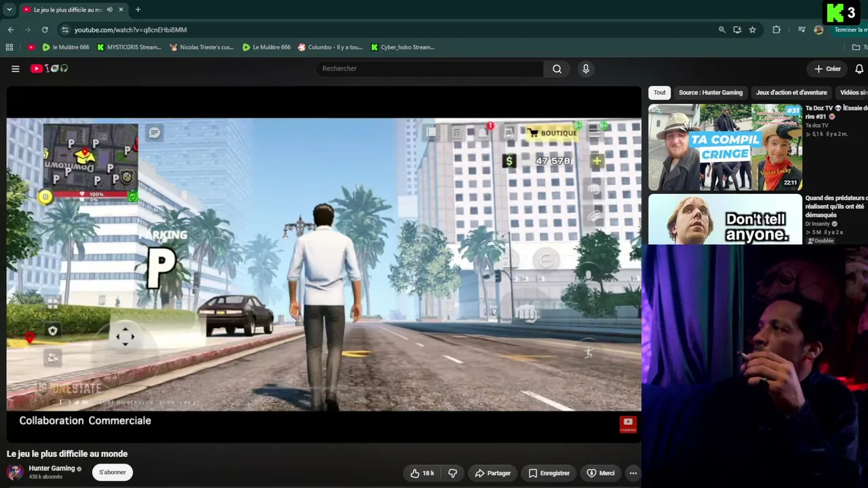Switch to 'Le jeu le plus difficile' tab
Image resolution: width=868 pixels, height=488 pixels.
[x=68, y=10]
